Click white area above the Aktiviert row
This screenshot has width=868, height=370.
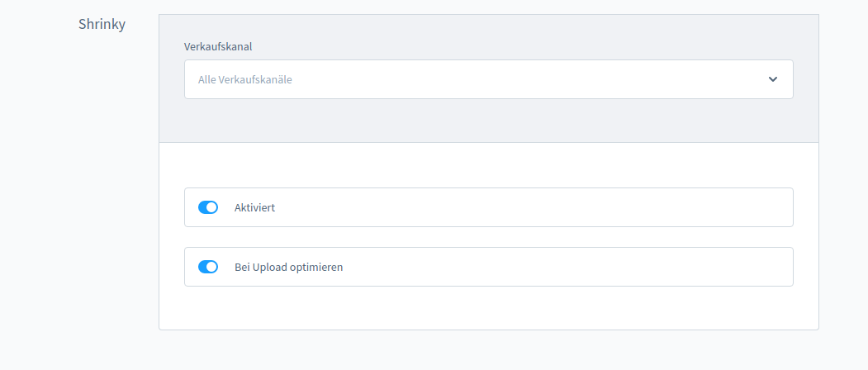click(488, 165)
